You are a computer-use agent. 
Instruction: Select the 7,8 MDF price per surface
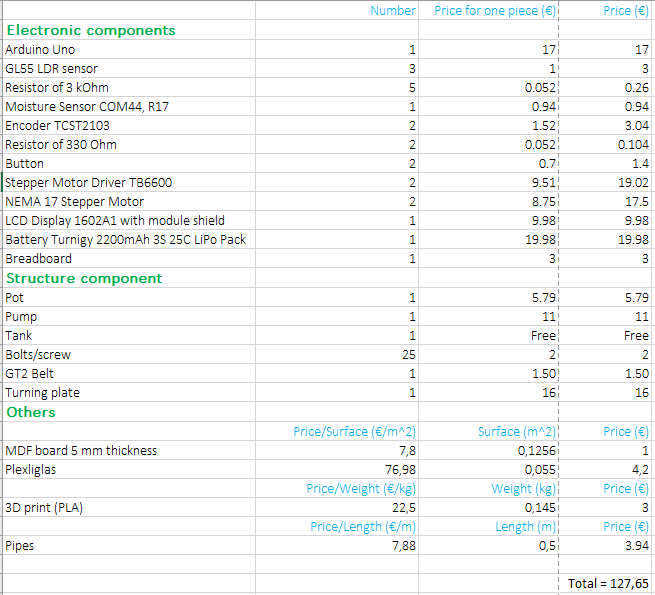(337, 450)
